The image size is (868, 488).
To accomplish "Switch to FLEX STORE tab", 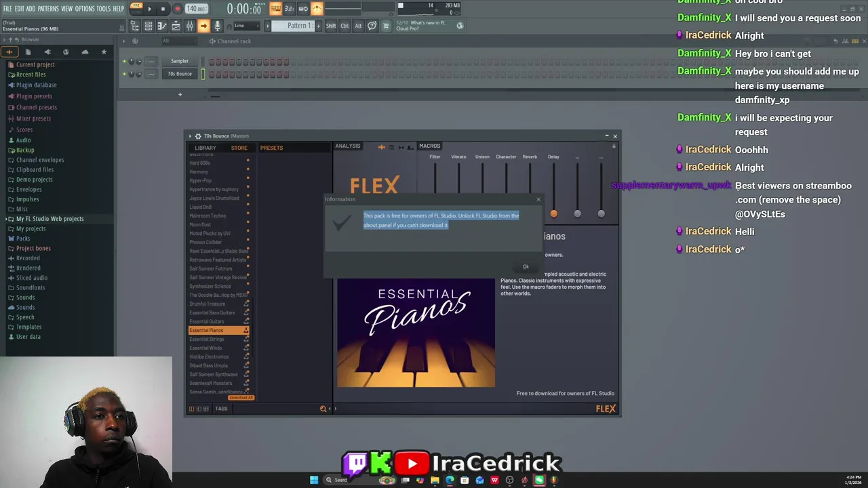I will tap(239, 148).
